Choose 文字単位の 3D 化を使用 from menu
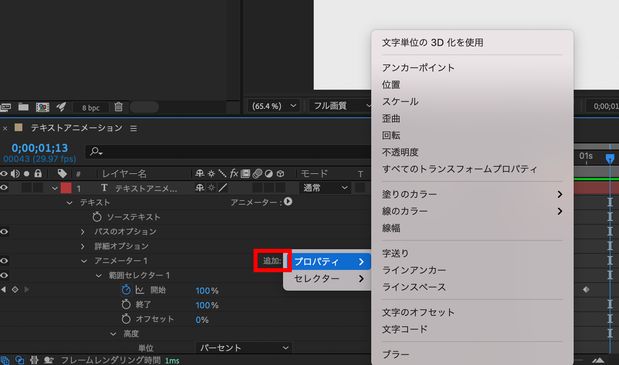The image size is (619, 365). [432, 43]
